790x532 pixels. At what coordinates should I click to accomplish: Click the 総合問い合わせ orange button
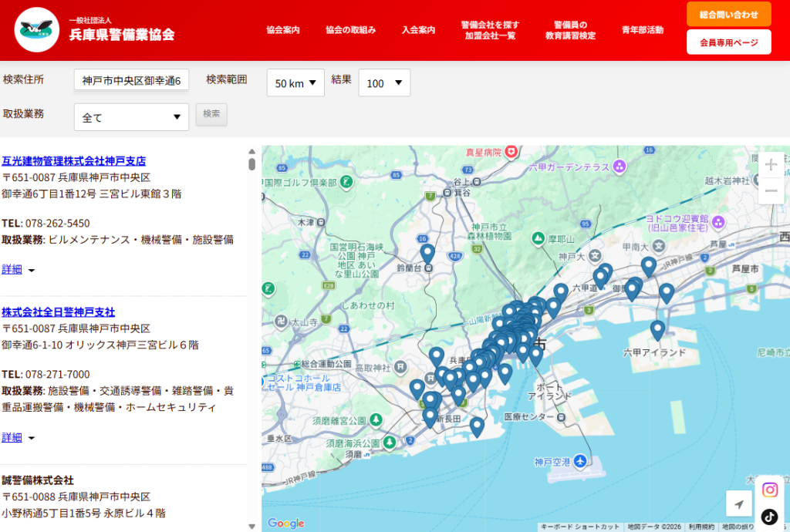tap(728, 14)
